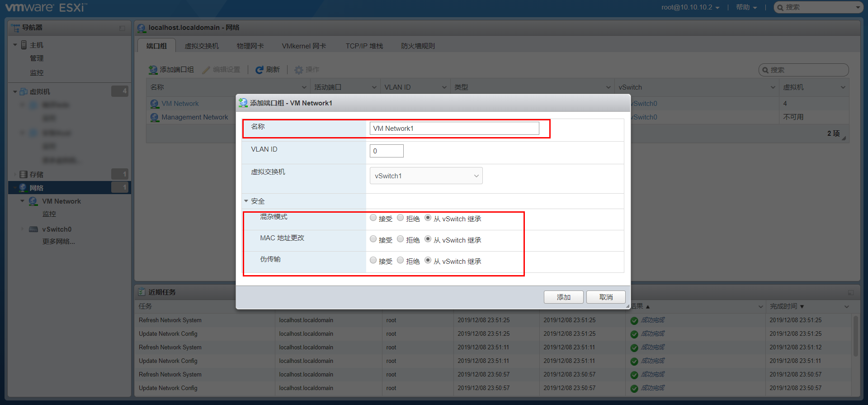Select Reject for forged transmits

pos(401,260)
